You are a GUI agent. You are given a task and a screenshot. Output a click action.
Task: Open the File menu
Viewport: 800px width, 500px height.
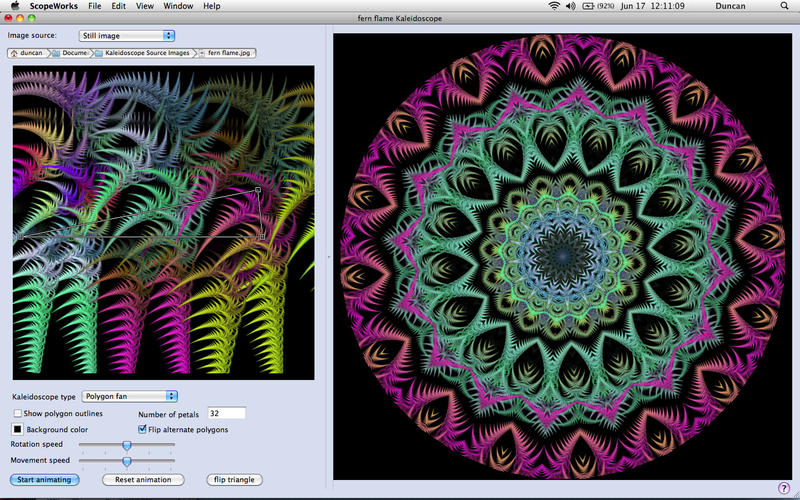pos(94,6)
